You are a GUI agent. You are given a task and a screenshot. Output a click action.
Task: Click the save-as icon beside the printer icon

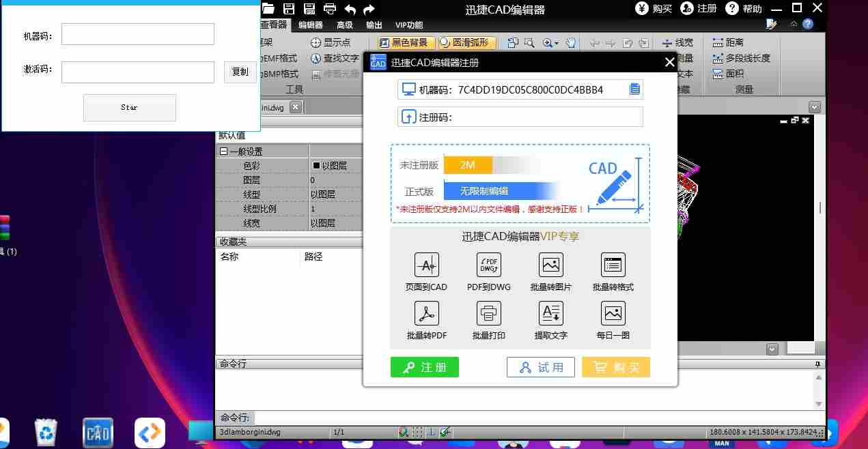click(x=309, y=9)
